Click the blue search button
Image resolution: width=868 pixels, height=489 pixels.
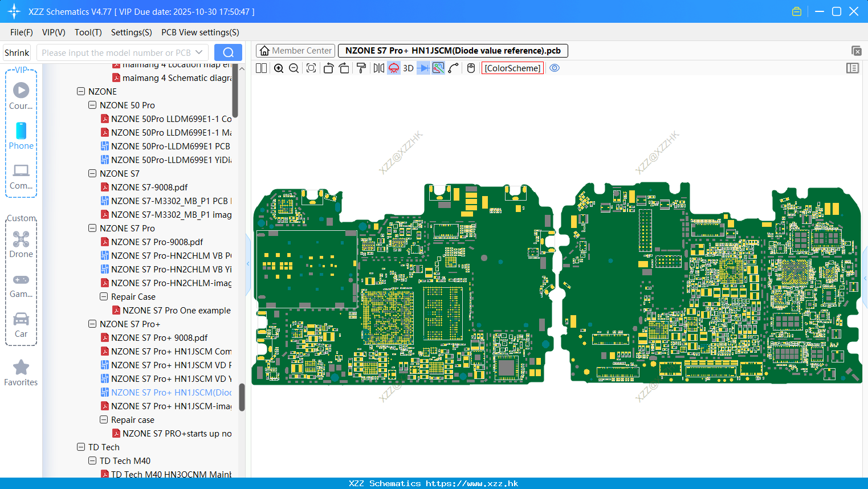pyautogui.click(x=228, y=52)
